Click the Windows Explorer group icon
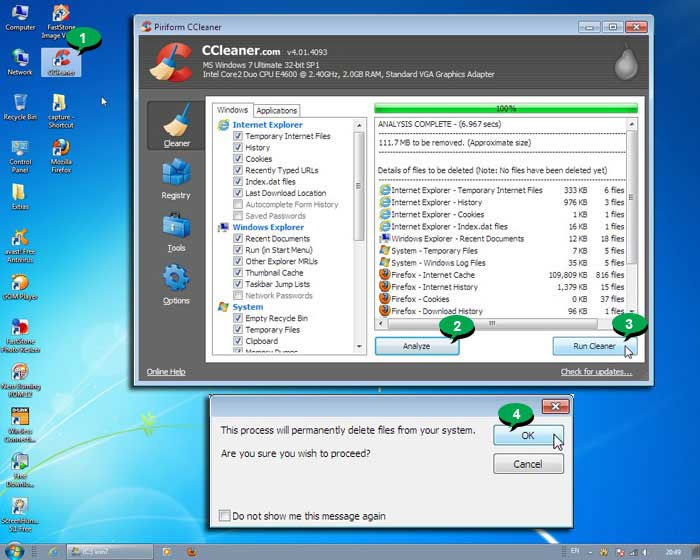This screenshot has width=700, height=560. pos(223,227)
